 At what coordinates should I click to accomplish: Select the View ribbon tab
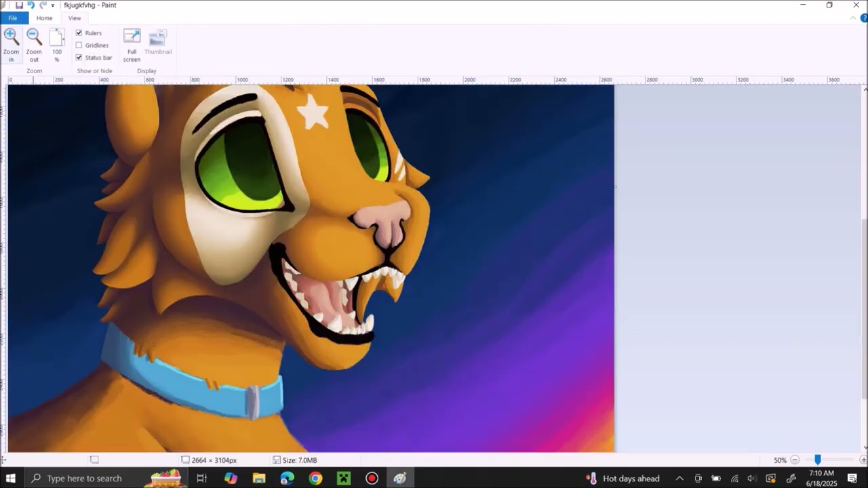click(75, 18)
